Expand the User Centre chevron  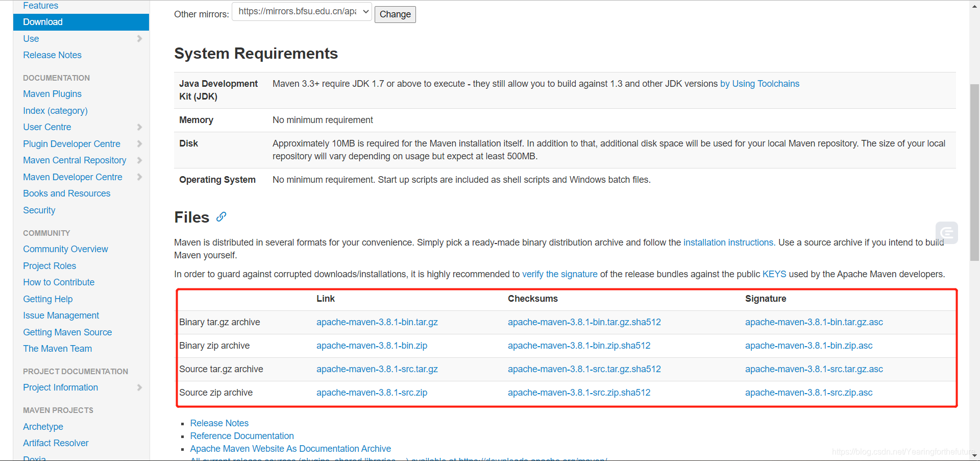[139, 127]
